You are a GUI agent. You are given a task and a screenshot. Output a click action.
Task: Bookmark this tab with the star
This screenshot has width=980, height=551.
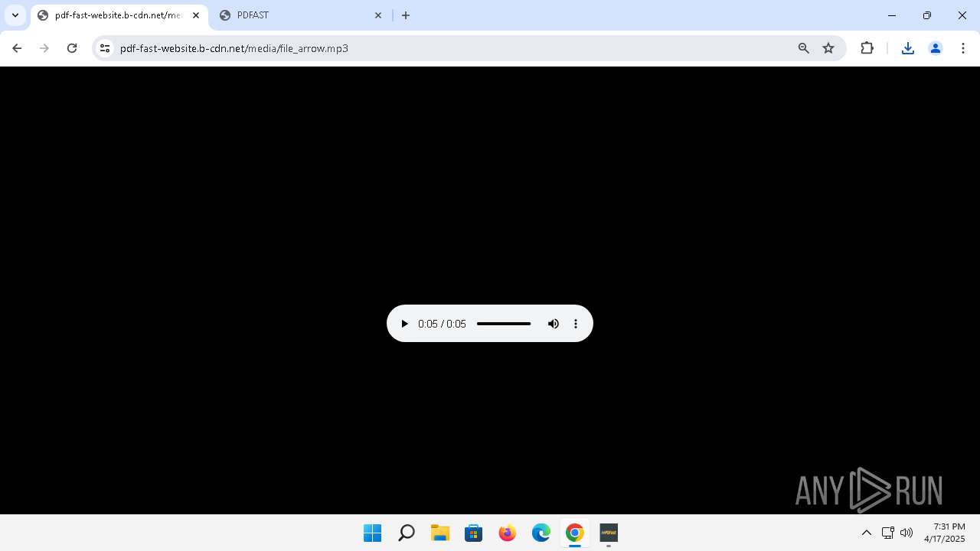point(828,48)
